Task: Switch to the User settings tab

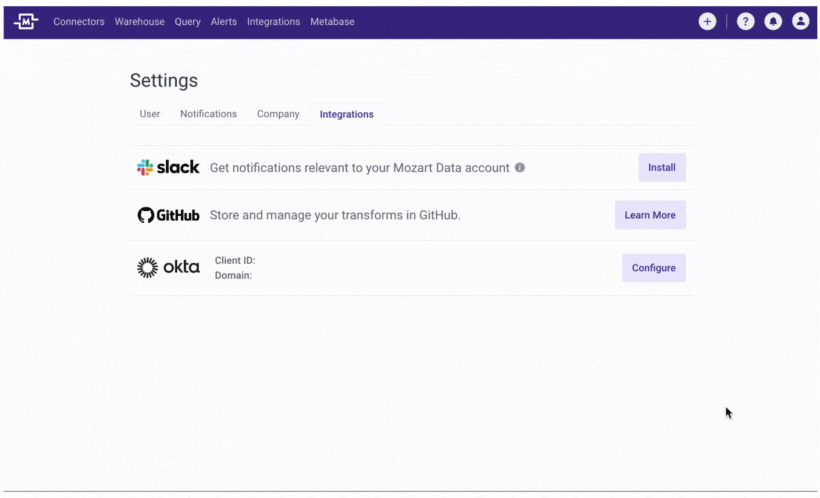Action: pyautogui.click(x=150, y=114)
